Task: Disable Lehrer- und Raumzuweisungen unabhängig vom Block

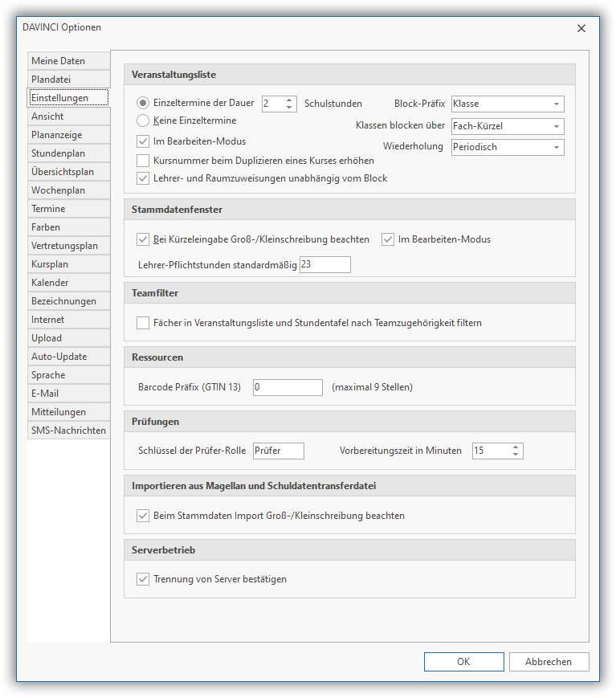Action: pos(143,178)
